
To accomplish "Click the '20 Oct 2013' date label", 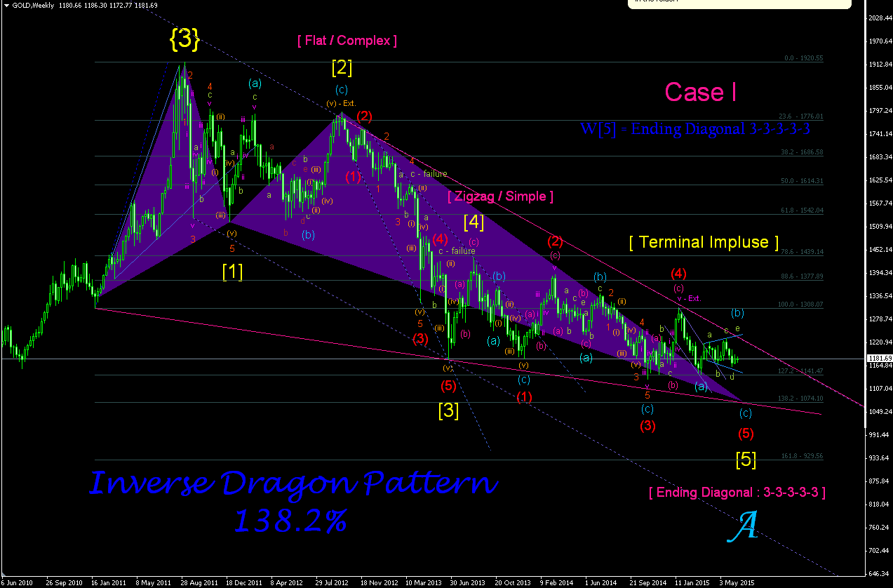I will 513,582.
